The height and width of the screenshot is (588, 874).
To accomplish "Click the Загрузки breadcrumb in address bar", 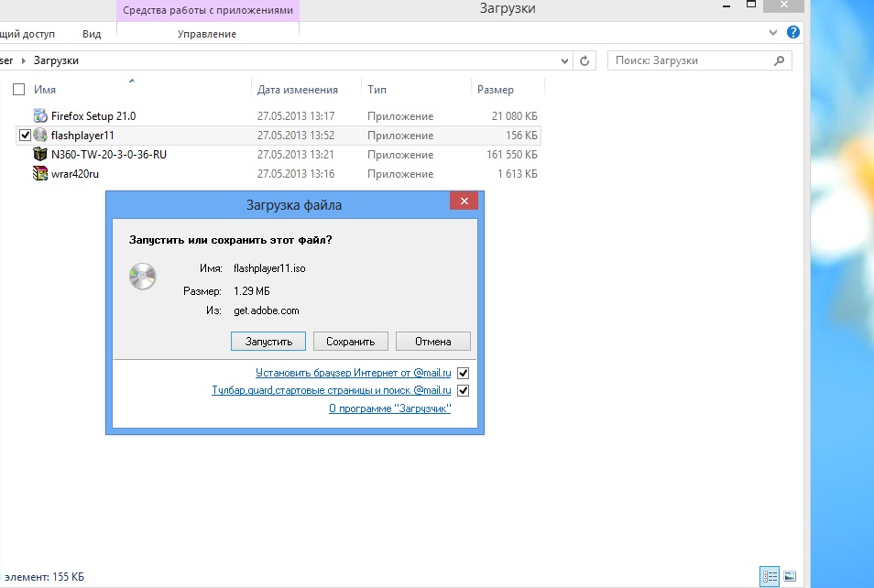I will pos(56,60).
